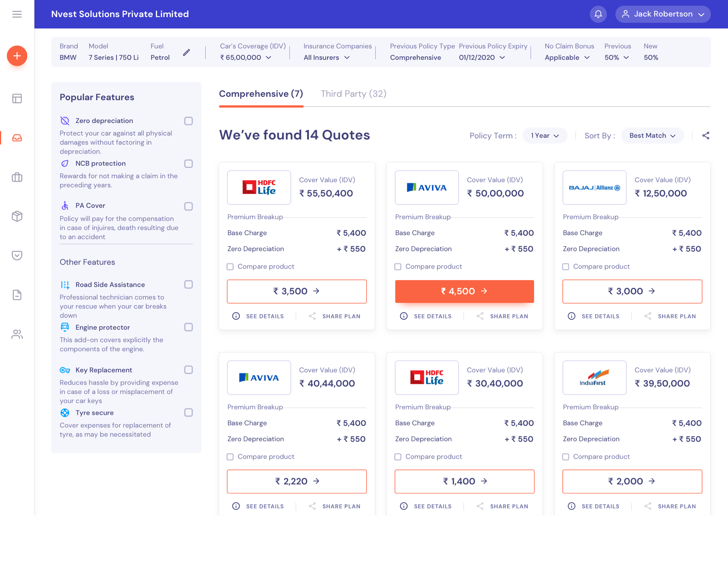Check Compare product on Bajaj Allianz card

click(566, 267)
